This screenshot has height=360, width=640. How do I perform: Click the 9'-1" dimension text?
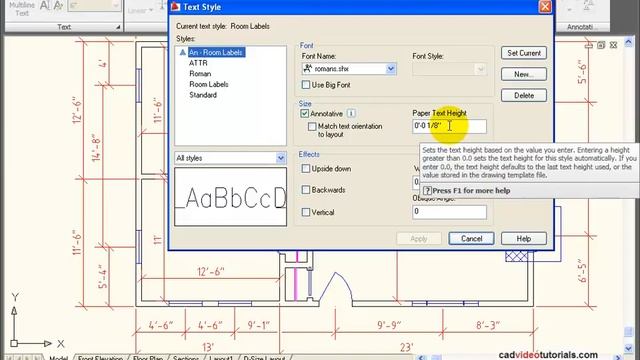pyautogui.click(x=259, y=325)
